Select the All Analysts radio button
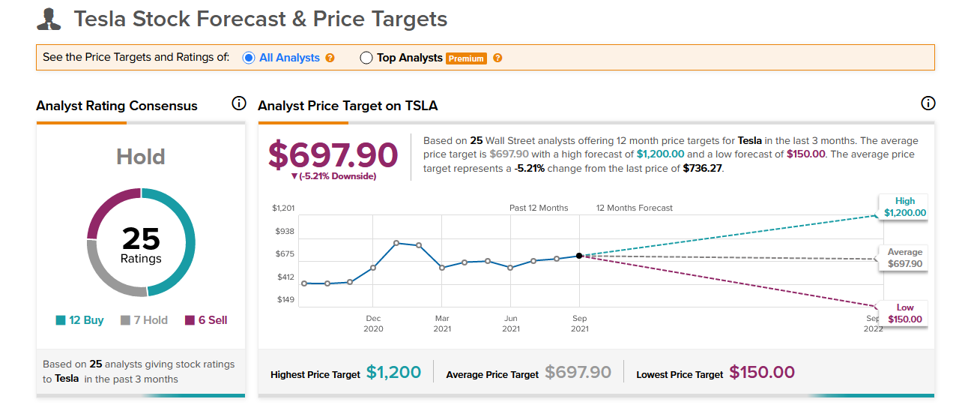The width and height of the screenshot is (980, 420). (x=249, y=58)
